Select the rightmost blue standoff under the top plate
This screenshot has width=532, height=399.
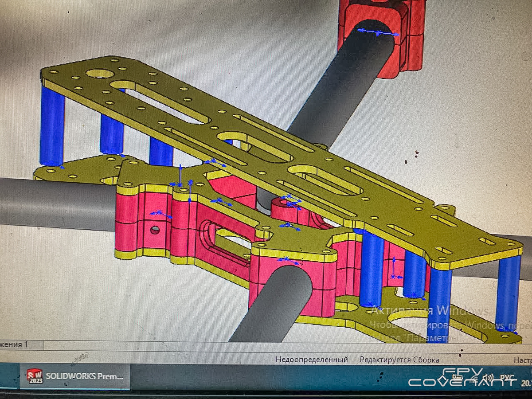[x=508, y=293]
